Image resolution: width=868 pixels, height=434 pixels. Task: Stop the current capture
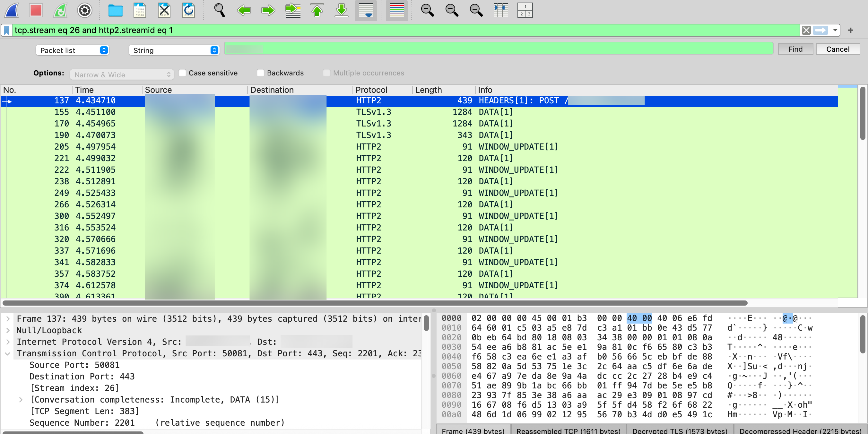[x=36, y=11]
